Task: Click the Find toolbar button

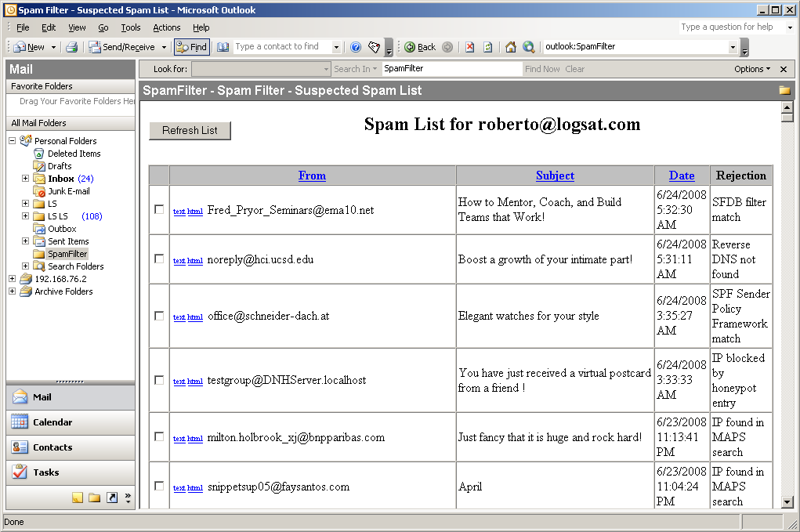Action: point(191,47)
